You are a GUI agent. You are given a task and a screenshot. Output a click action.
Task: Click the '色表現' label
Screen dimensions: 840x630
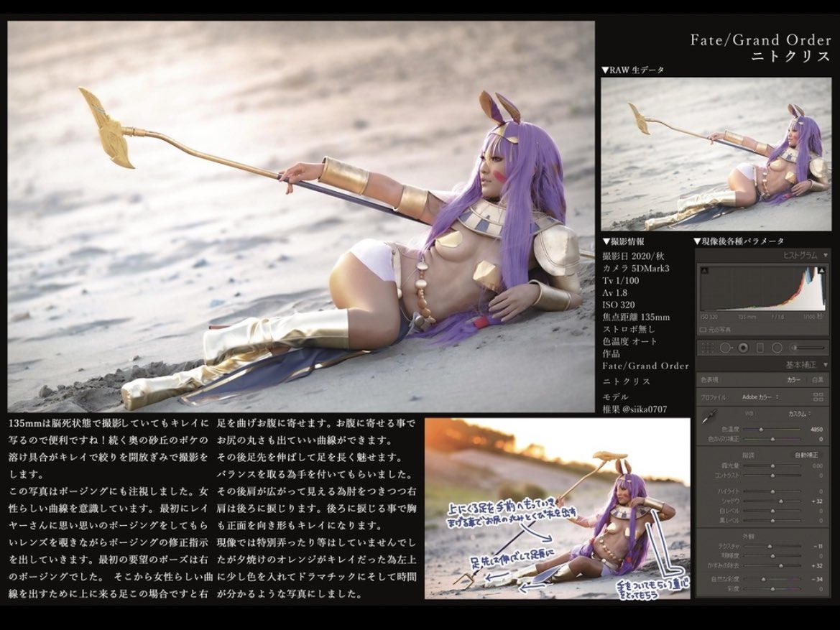(x=709, y=380)
